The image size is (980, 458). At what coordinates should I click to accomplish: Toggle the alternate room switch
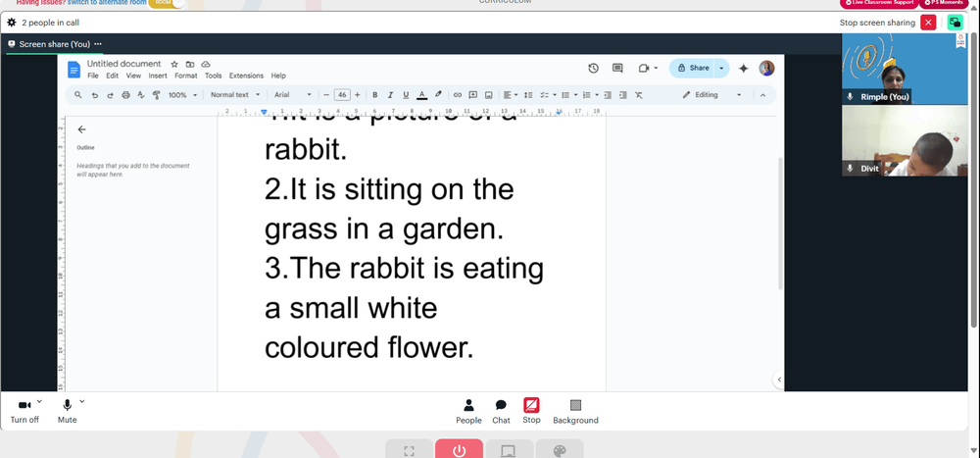[x=168, y=3]
